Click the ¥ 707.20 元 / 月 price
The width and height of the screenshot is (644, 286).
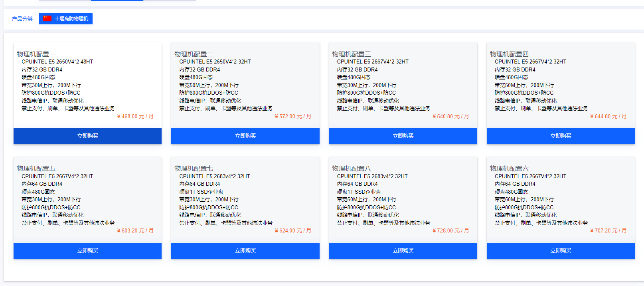[608, 230]
